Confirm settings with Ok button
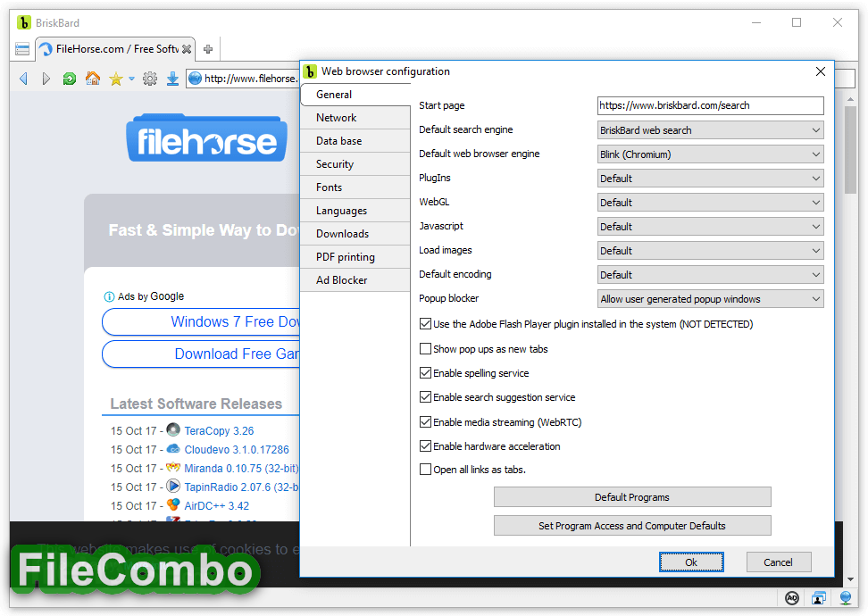 [691, 562]
